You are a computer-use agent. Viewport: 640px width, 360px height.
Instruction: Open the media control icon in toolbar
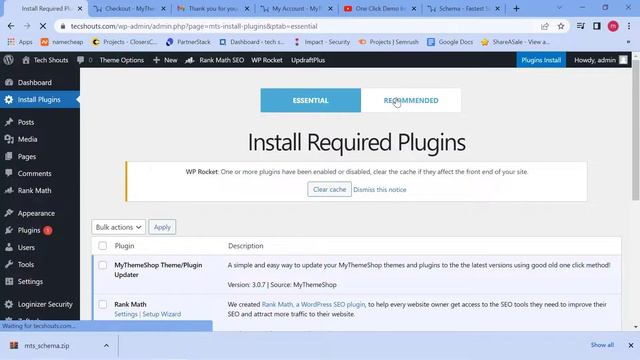580,26
